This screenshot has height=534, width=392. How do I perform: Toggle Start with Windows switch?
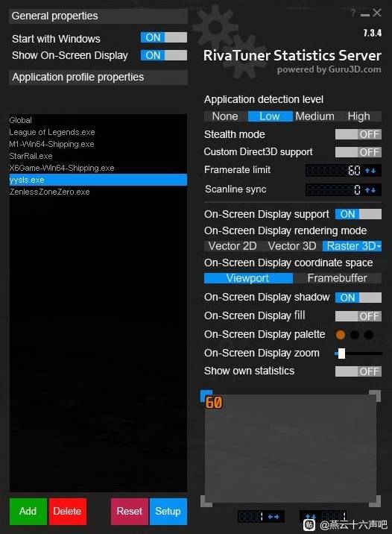pyautogui.click(x=164, y=37)
